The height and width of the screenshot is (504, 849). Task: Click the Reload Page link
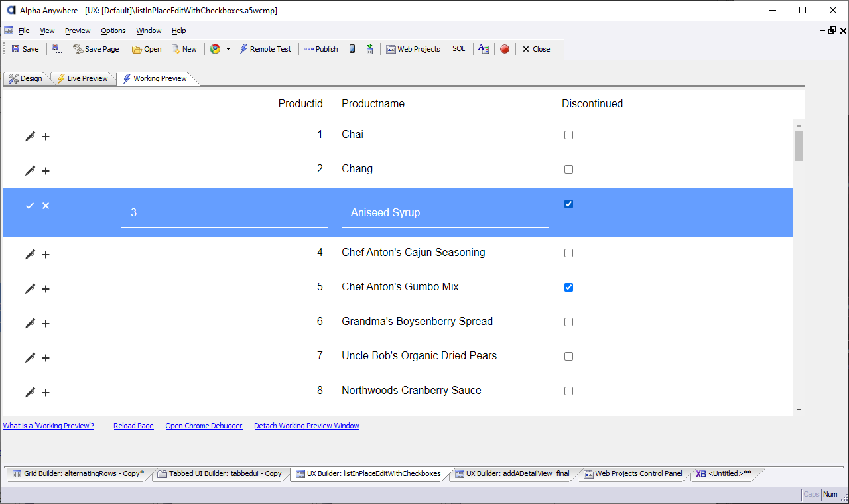(133, 426)
